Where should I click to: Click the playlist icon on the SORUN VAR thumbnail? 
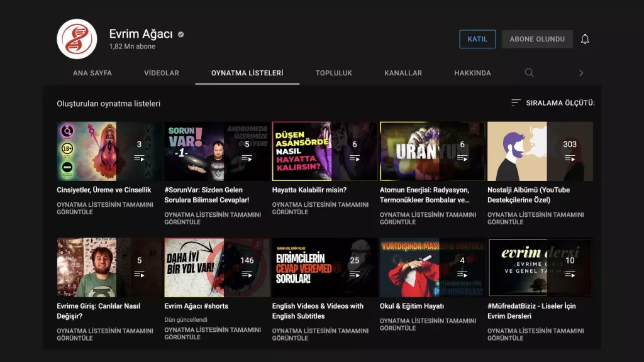coord(247,158)
